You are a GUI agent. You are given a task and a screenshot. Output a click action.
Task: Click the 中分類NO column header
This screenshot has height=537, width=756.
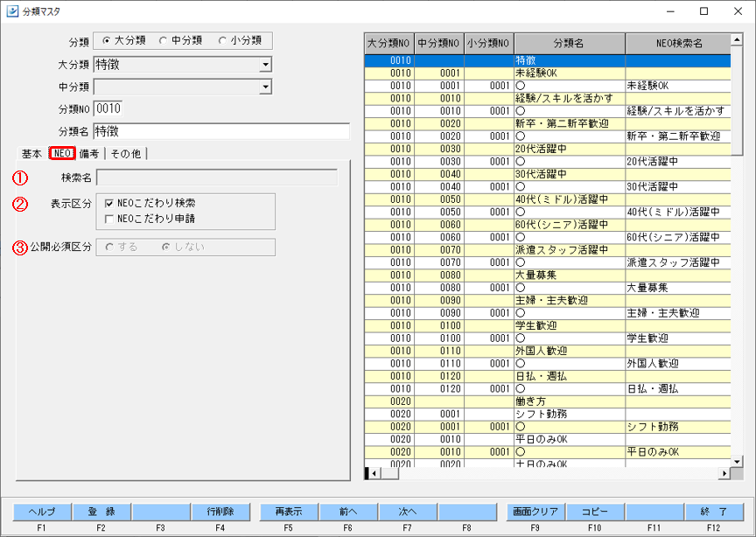439,44
